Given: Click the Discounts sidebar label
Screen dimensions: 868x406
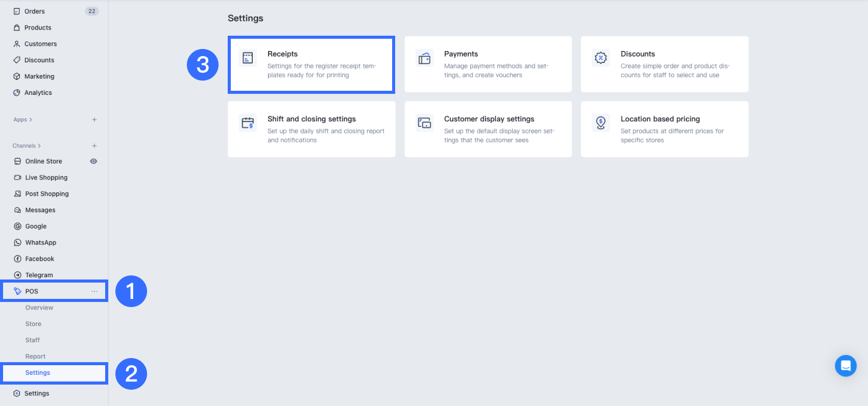Looking at the screenshot, I should click(39, 60).
